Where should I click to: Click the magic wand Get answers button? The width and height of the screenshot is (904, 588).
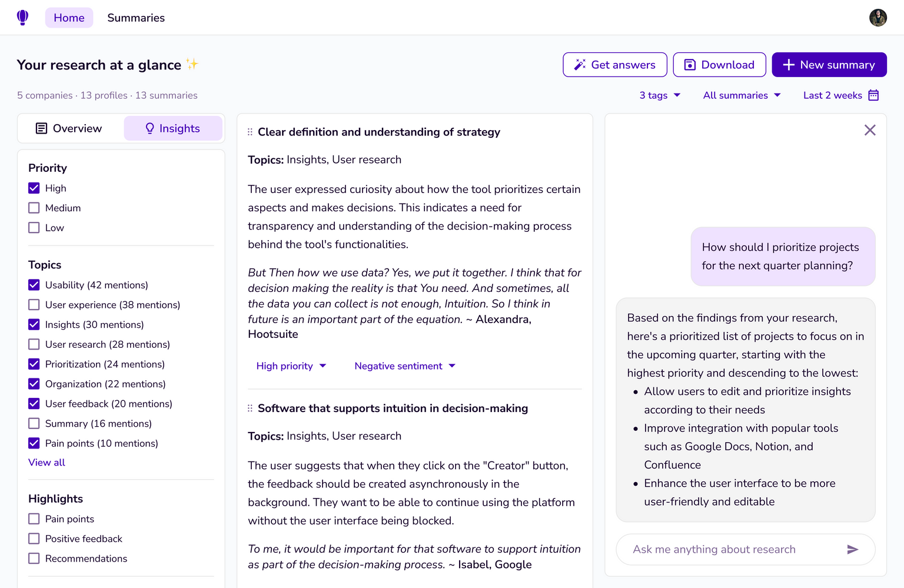[614, 65]
